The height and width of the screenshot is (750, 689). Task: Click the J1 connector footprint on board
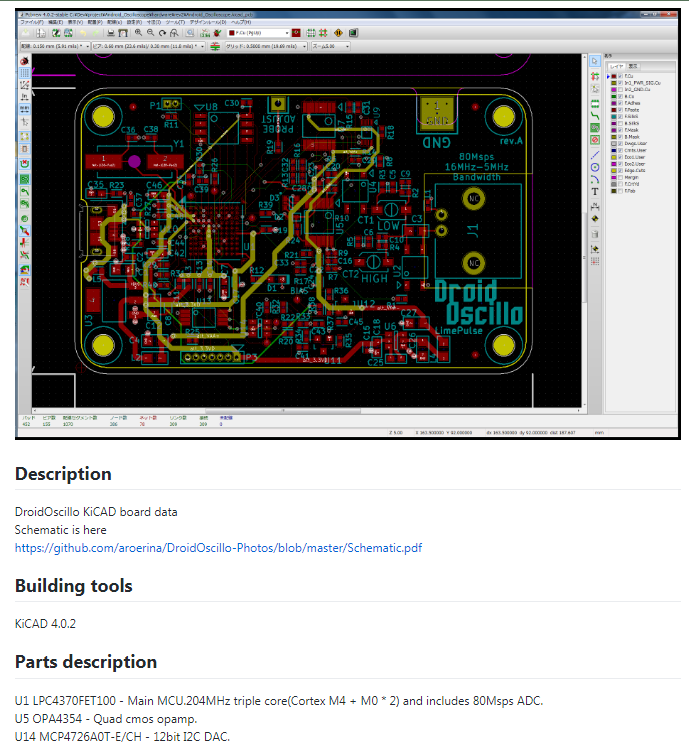pyautogui.click(x=478, y=231)
